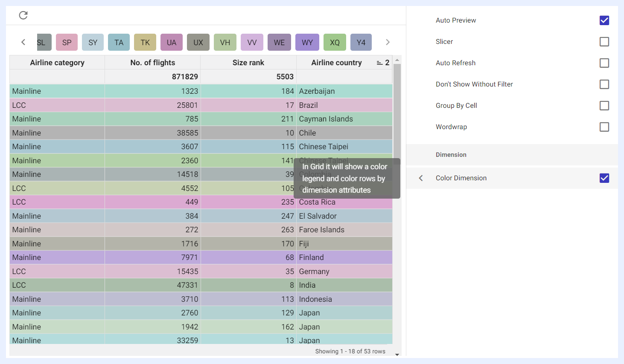The width and height of the screenshot is (624, 364).
Task: Pick the UA legend chip
Action: (172, 42)
